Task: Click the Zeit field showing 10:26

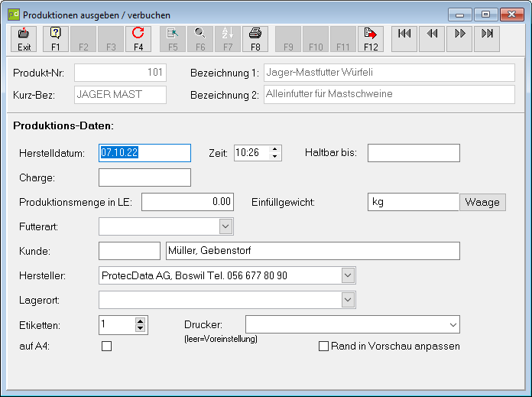Action: [251, 153]
